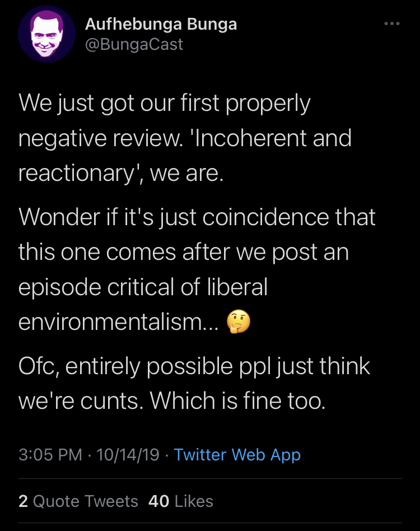Screen dimensions: 420x531
Task: Click the first line 'We just got our first properly'
Action: coord(165,104)
